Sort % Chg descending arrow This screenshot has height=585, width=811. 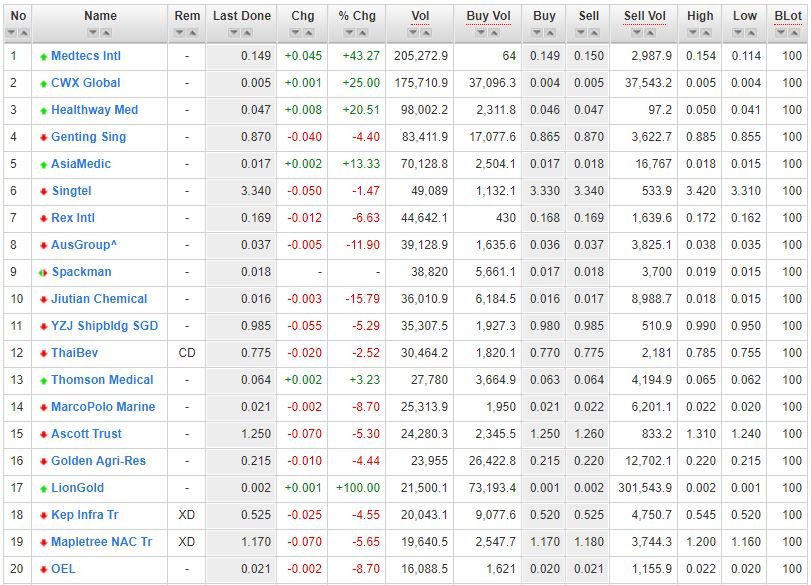(350, 33)
